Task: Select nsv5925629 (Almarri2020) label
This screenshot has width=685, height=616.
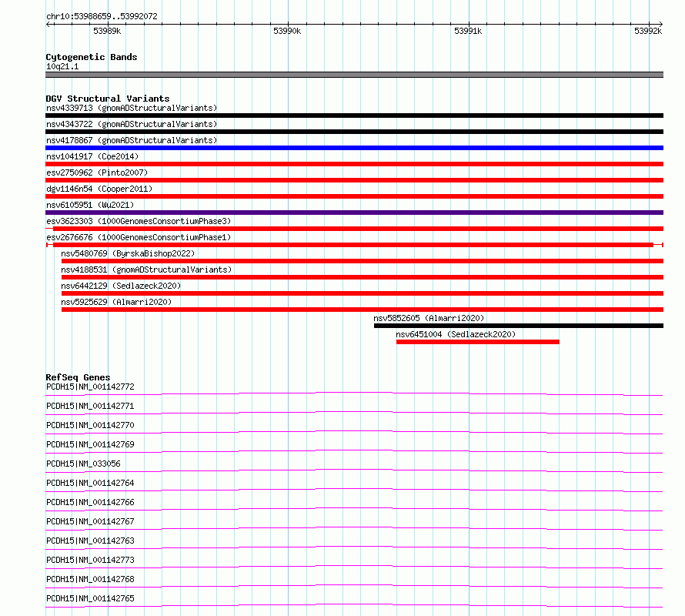Action: [116, 302]
